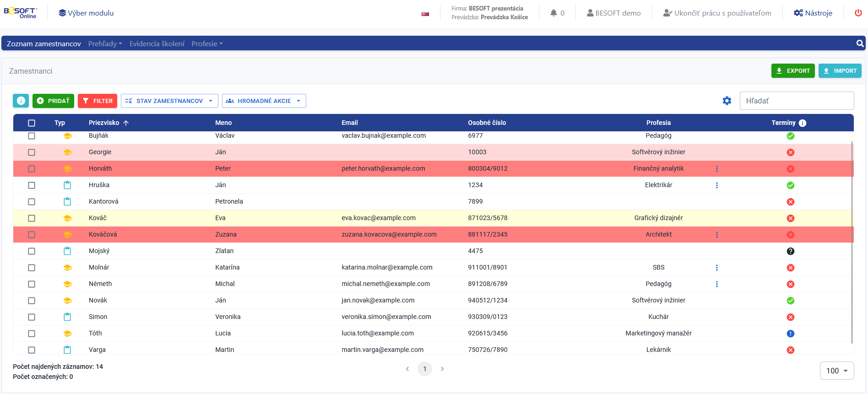The height and width of the screenshot is (394, 868).
Task: Open the table settings gear icon
Action: tap(727, 101)
